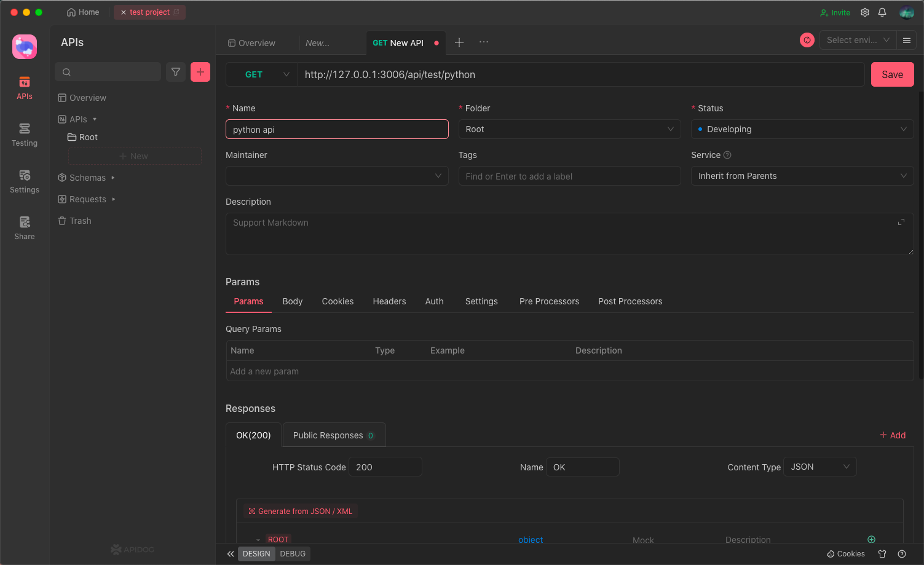This screenshot has width=924, height=565.
Task: Open the Pre Processors tab
Action: tap(549, 301)
